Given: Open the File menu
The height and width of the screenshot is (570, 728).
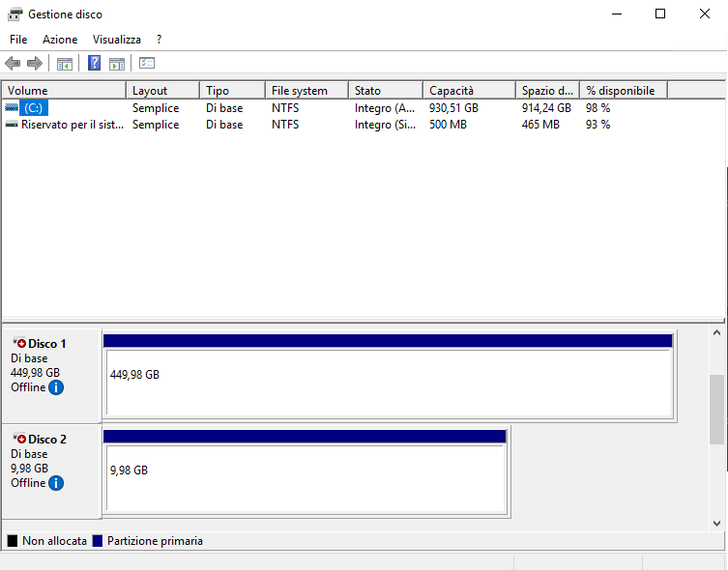Looking at the screenshot, I should click(18, 40).
